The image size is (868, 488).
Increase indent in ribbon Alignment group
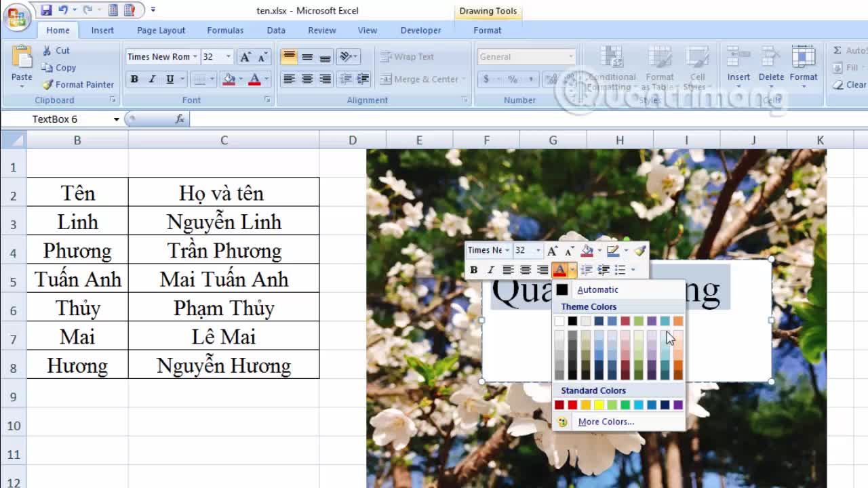(363, 79)
